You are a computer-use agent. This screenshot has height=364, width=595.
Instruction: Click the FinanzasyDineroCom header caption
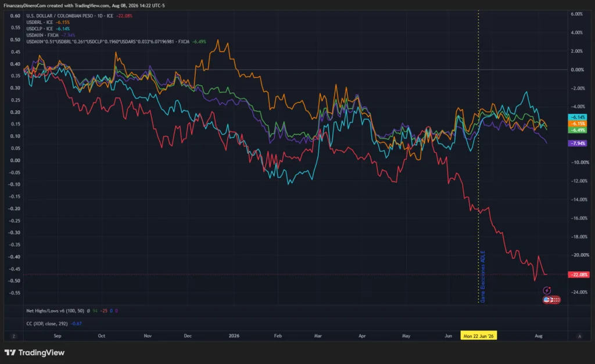pyautogui.click(x=84, y=6)
